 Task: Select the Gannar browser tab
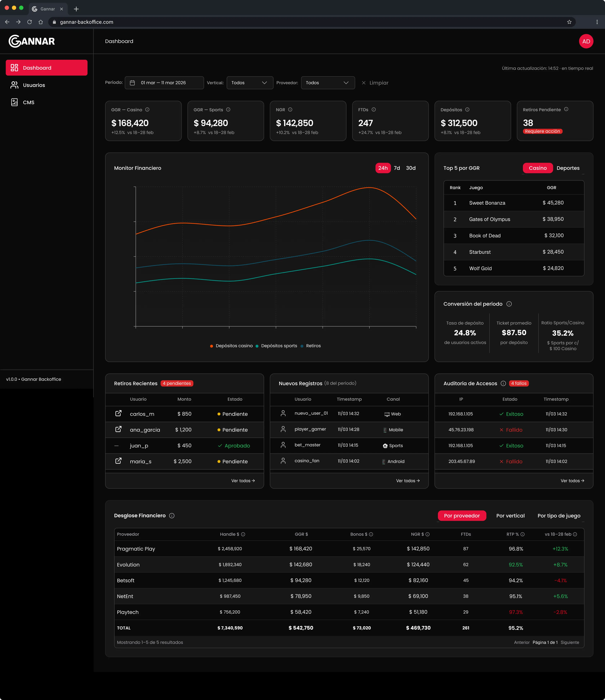coord(48,9)
